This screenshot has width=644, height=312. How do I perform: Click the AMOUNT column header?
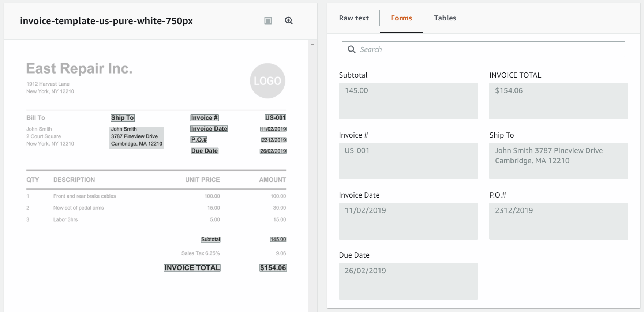pos(273,180)
